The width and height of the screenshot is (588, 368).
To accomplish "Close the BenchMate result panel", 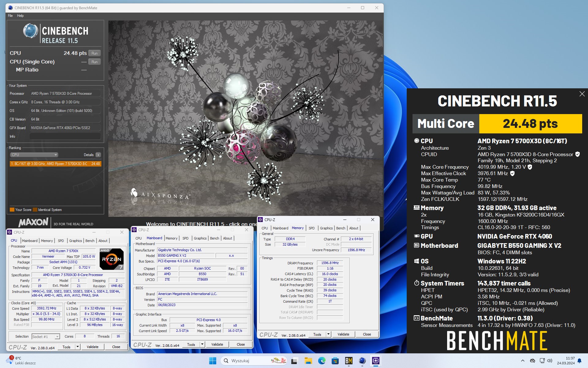I will tap(582, 94).
